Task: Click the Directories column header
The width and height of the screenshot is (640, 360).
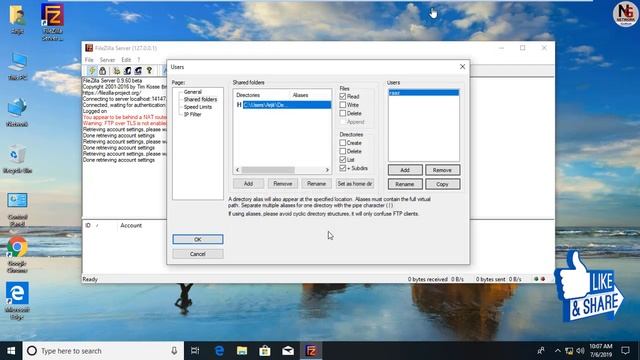Action: [x=262, y=95]
